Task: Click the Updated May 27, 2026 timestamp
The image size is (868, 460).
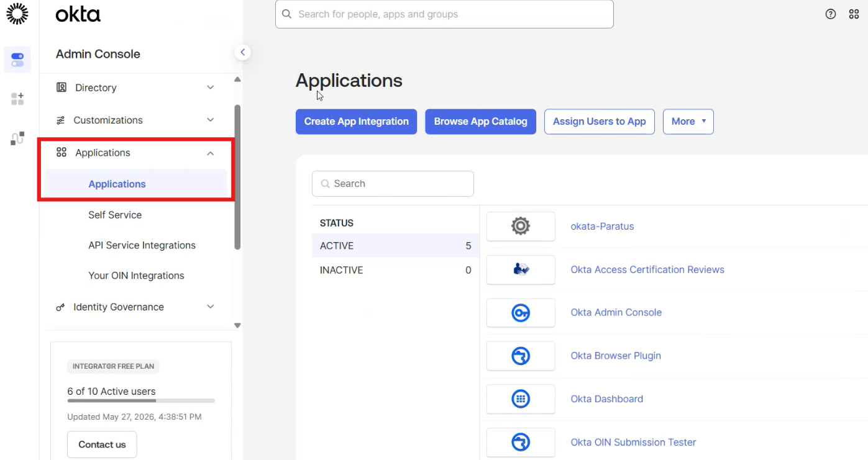Action: (134, 417)
